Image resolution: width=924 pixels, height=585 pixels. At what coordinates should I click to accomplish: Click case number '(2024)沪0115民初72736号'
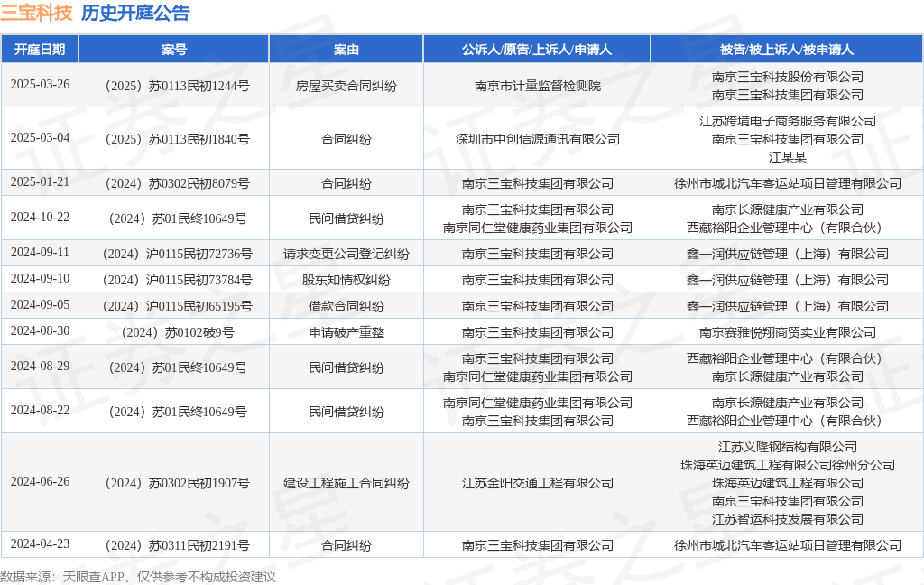coord(177,255)
